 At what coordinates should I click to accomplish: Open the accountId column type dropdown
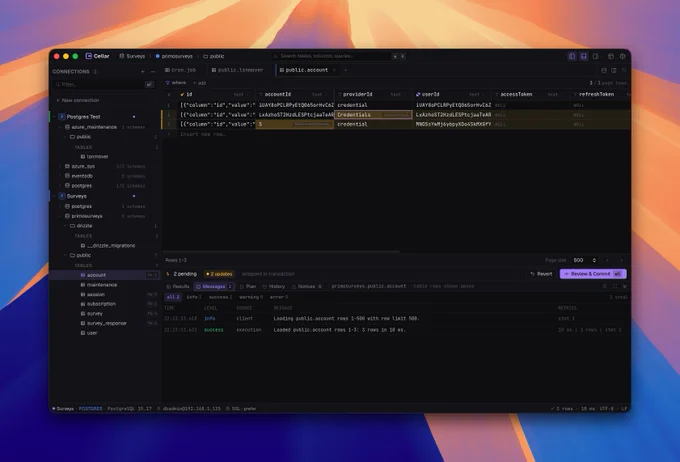(320, 95)
